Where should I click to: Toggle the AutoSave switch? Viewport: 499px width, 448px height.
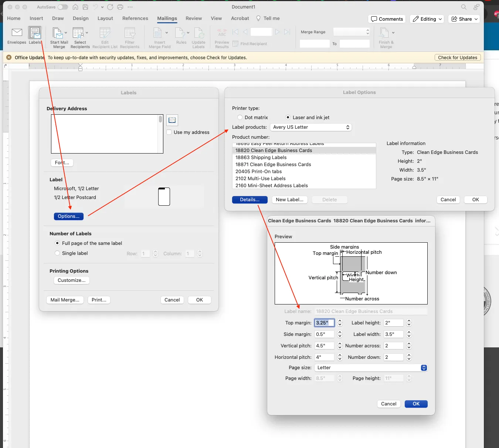point(63,7)
